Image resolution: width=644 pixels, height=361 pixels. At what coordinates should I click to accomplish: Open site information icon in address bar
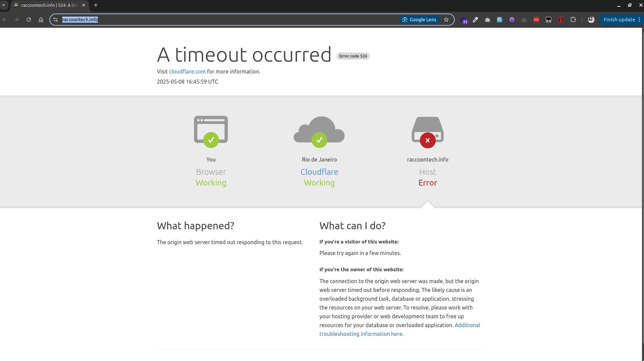[56, 20]
